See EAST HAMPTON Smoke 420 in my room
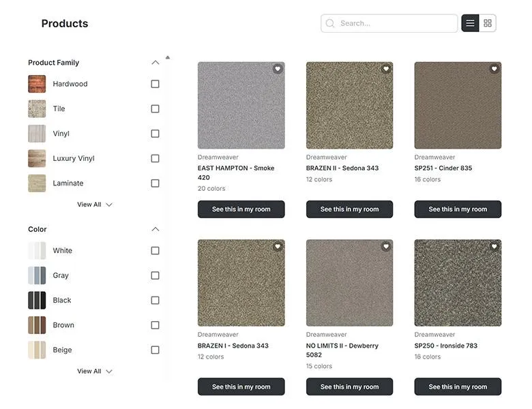The width and height of the screenshot is (532, 409). coord(241,209)
